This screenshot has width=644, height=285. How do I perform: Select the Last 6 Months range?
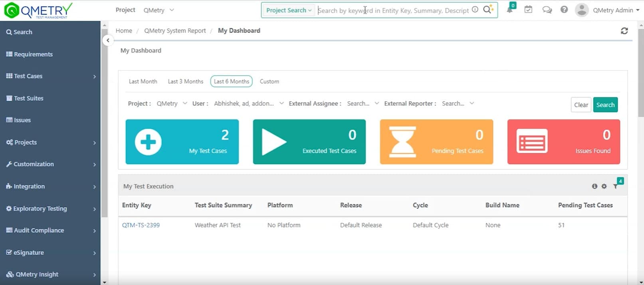coord(232,81)
